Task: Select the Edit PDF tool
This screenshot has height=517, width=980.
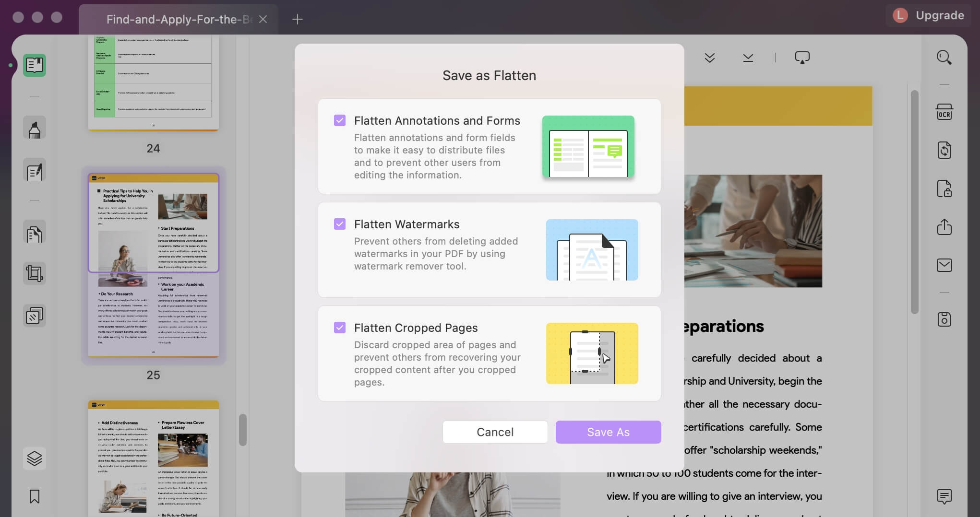Action: [34, 171]
